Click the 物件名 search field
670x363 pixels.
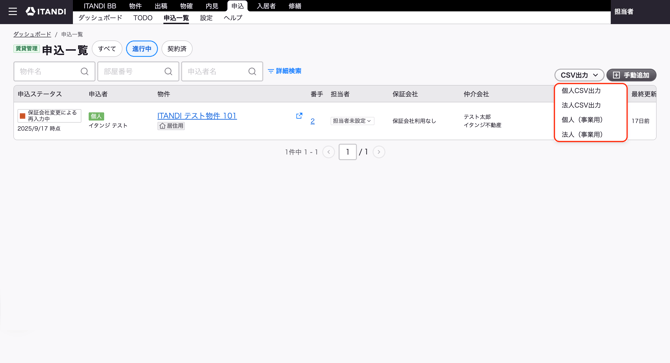coord(54,71)
